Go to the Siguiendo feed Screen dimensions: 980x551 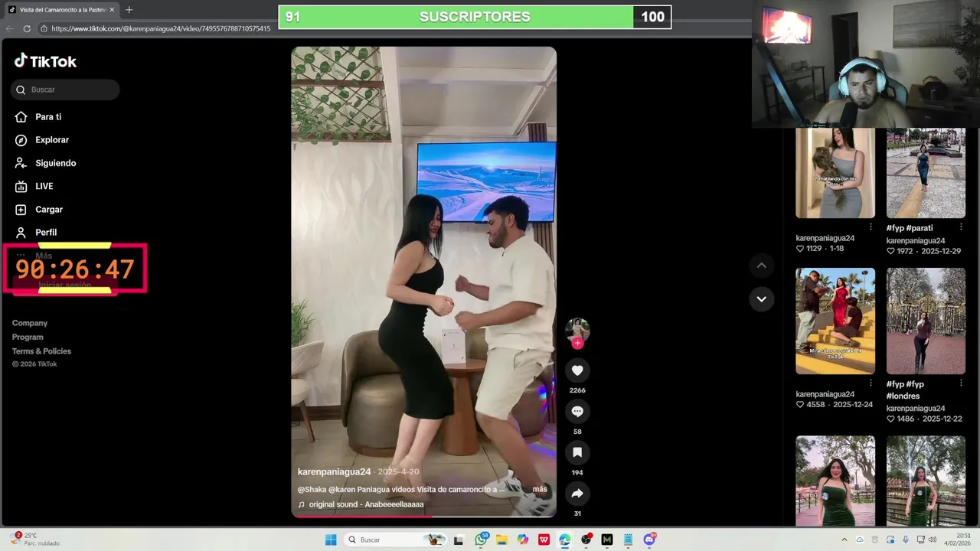(45, 163)
